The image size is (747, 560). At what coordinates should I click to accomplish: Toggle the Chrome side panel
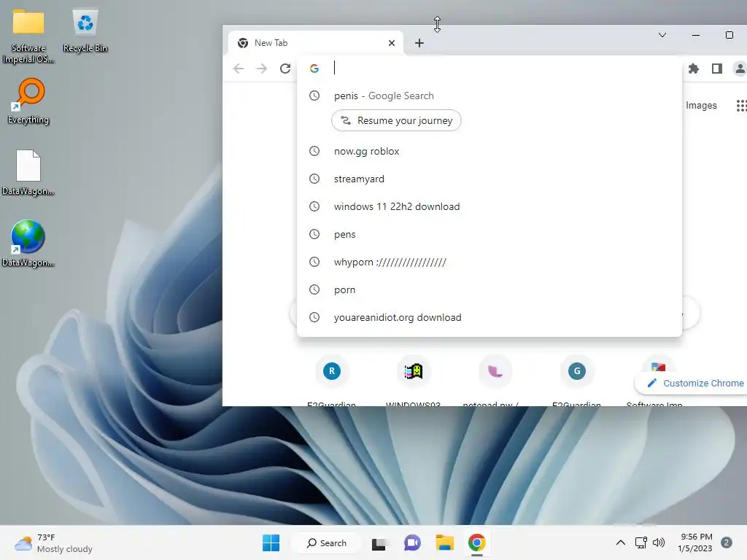click(x=717, y=69)
